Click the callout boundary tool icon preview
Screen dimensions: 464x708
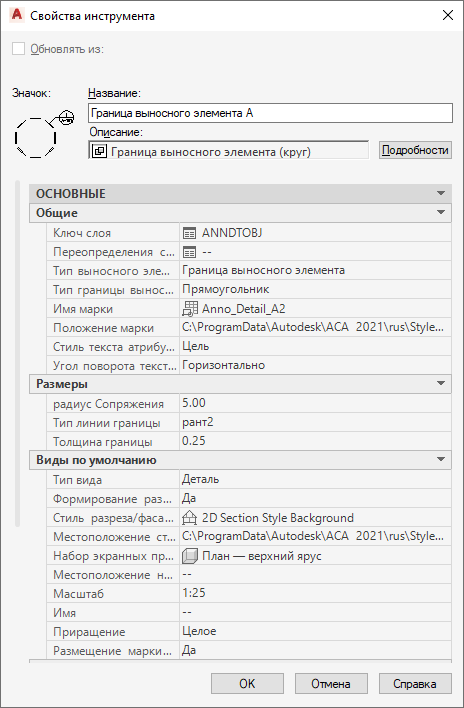[x=44, y=134]
